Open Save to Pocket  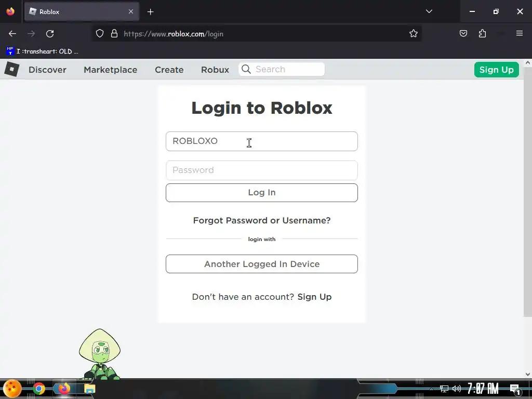463,34
